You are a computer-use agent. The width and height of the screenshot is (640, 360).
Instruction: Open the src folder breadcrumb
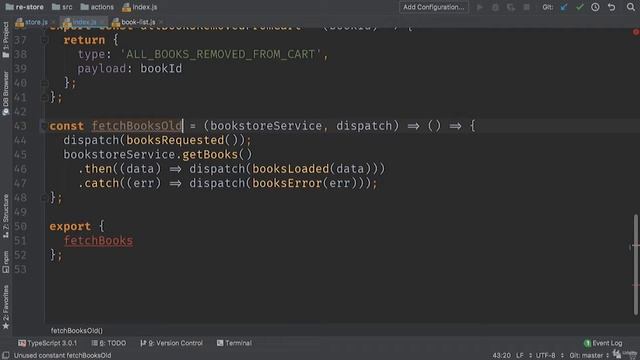click(x=62, y=7)
